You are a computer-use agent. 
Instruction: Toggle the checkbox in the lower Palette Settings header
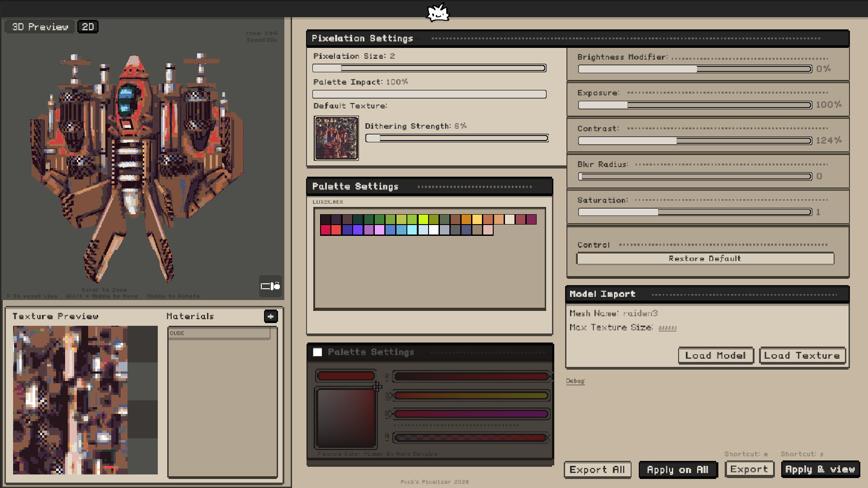[x=318, y=352]
